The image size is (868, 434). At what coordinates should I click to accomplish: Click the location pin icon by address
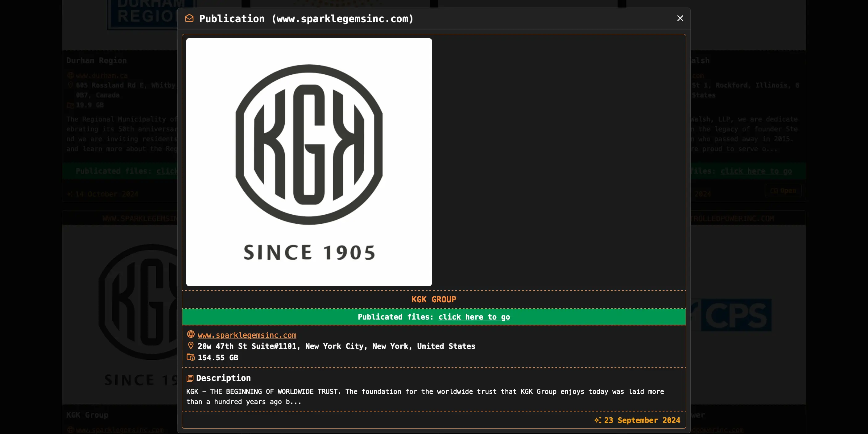click(x=191, y=346)
